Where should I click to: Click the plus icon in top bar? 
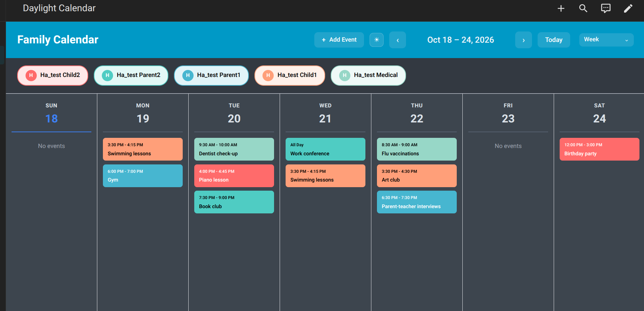(561, 8)
